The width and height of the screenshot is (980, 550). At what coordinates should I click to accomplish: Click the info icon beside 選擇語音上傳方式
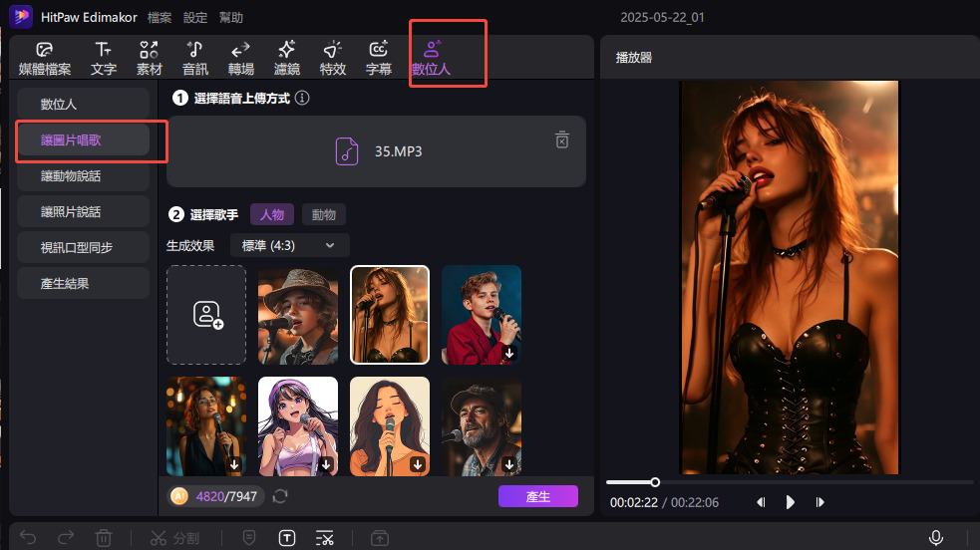click(x=302, y=98)
